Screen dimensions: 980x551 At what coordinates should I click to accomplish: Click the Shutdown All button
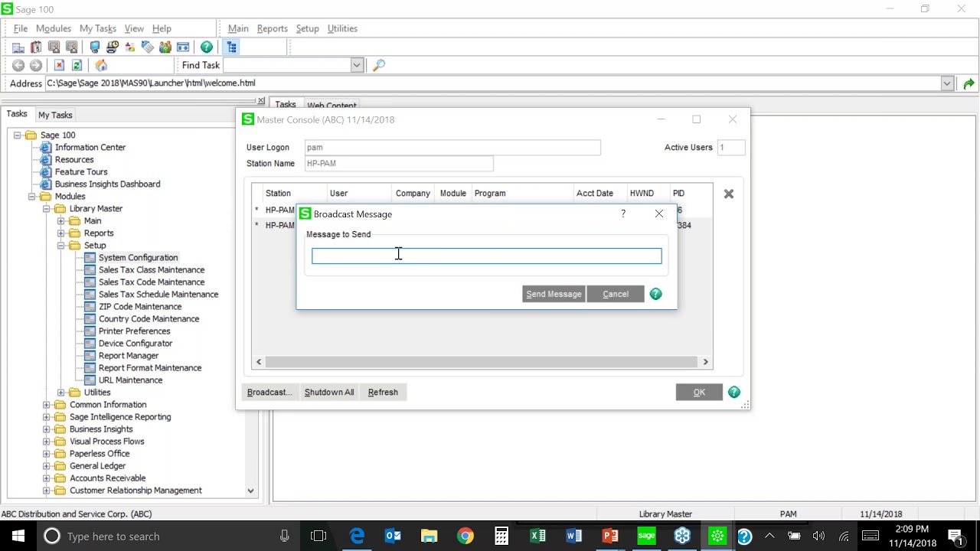pyautogui.click(x=329, y=392)
